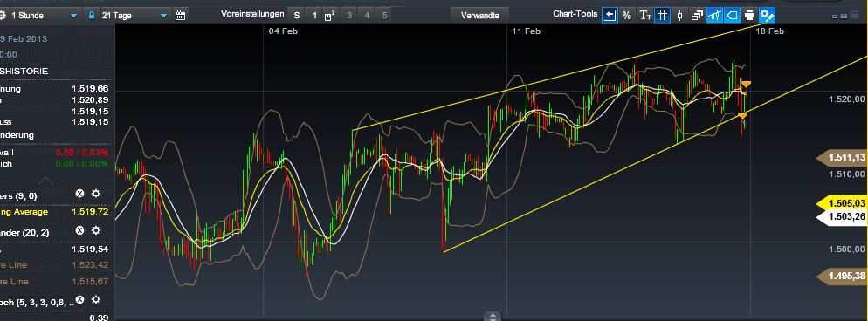Viewport: 868px width, 321px height.
Task: Click the '1.519,66' value in history panel
Action: tap(90, 89)
